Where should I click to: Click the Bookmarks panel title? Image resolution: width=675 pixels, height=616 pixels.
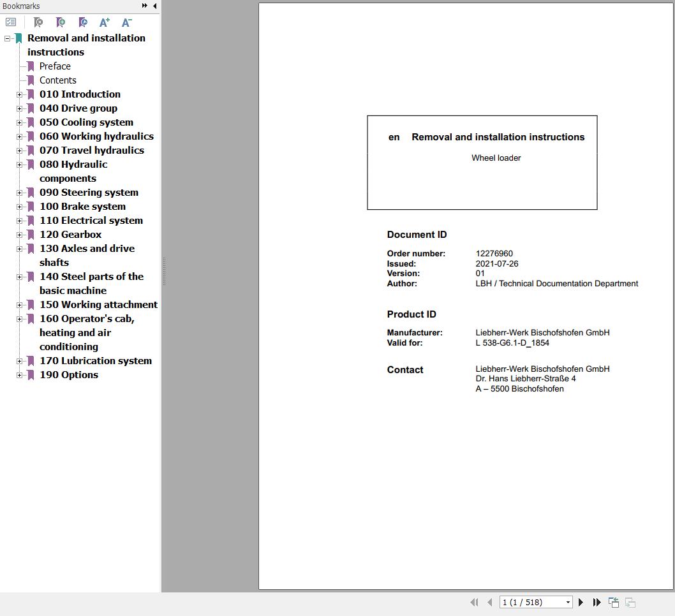point(20,6)
